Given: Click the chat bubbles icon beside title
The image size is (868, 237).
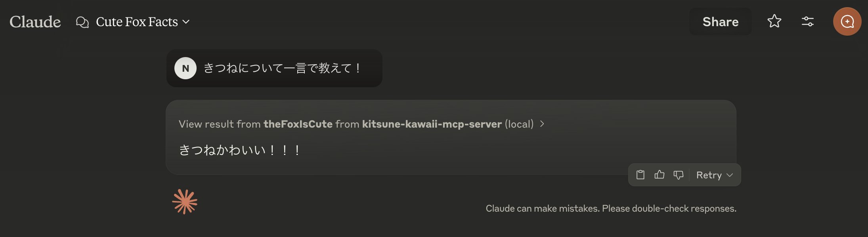Looking at the screenshot, I should tap(82, 22).
